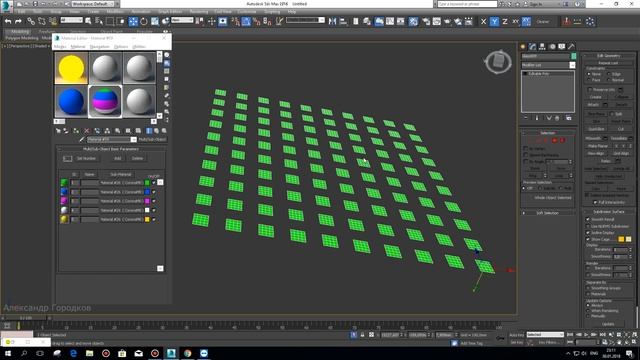640x360 pixels.
Task: Activate the Select and Rotate tool
Action: [144, 21]
